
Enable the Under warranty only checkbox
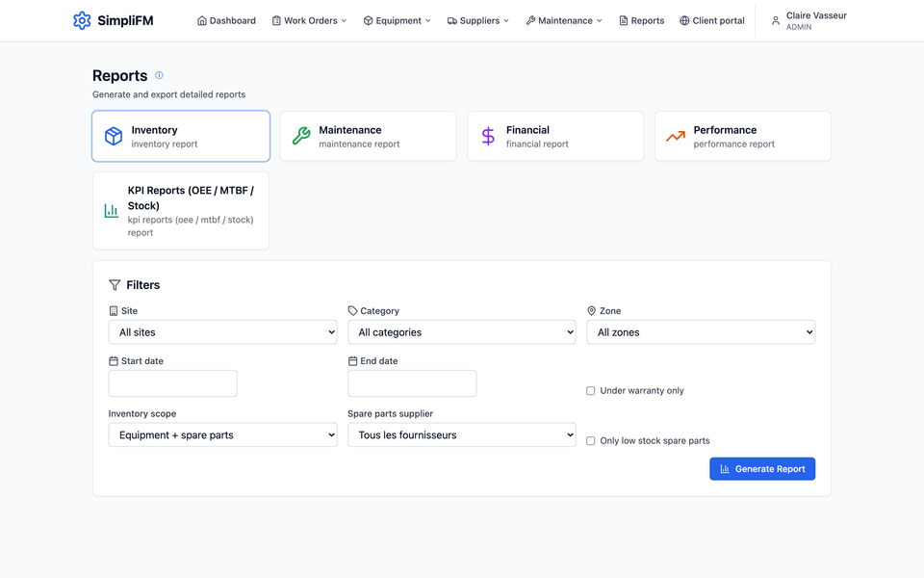590,390
